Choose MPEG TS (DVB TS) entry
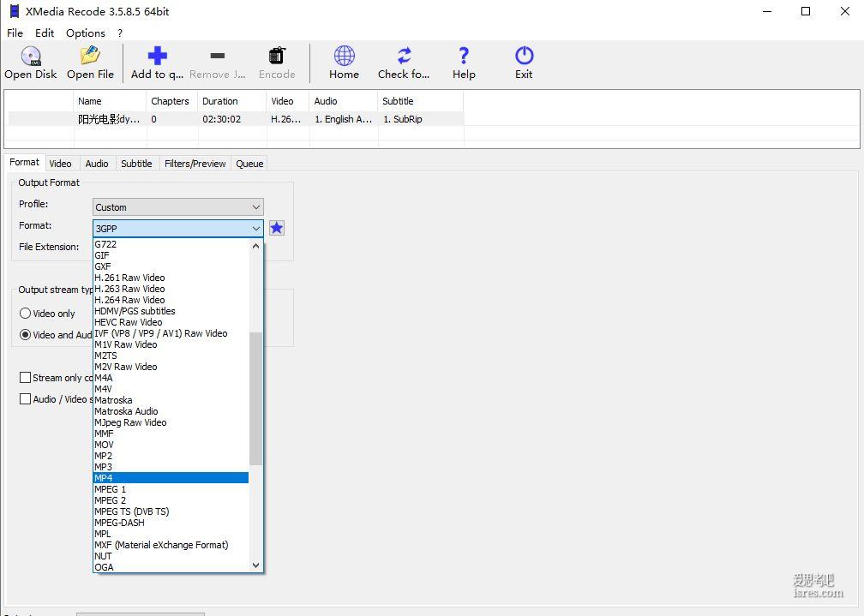This screenshot has height=616, width=864. pos(171,511)
